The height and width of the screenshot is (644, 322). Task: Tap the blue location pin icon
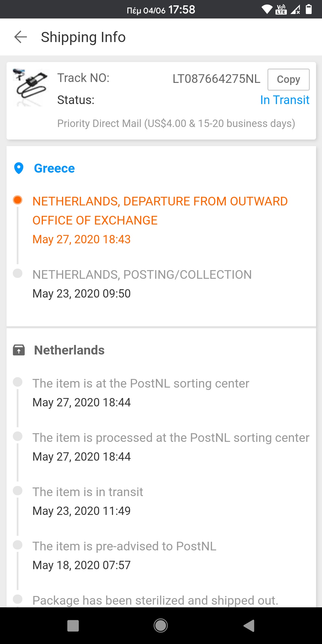[19, 168]
